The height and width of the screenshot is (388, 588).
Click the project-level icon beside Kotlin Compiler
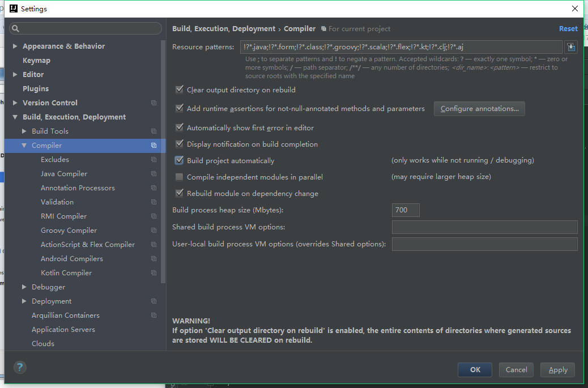154,273
